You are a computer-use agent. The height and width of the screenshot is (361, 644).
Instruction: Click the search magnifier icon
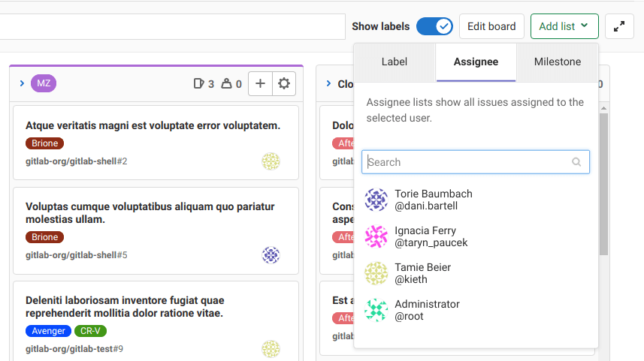[576, 162]
